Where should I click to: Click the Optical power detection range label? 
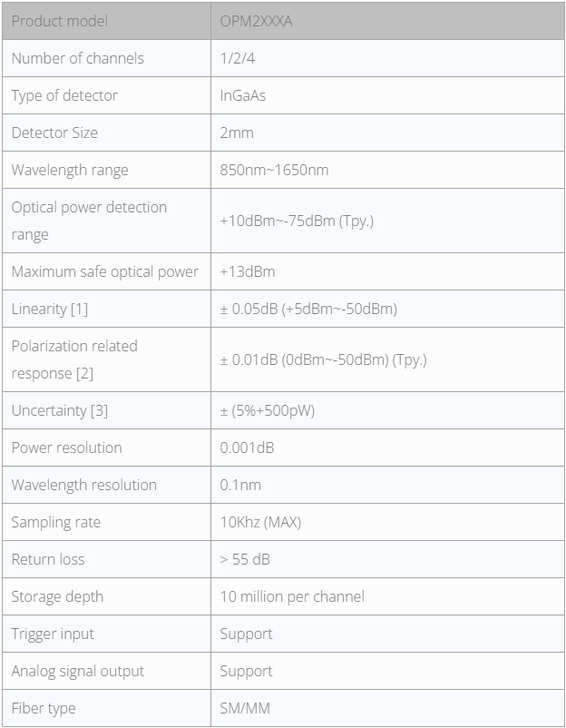click(89, 221)
